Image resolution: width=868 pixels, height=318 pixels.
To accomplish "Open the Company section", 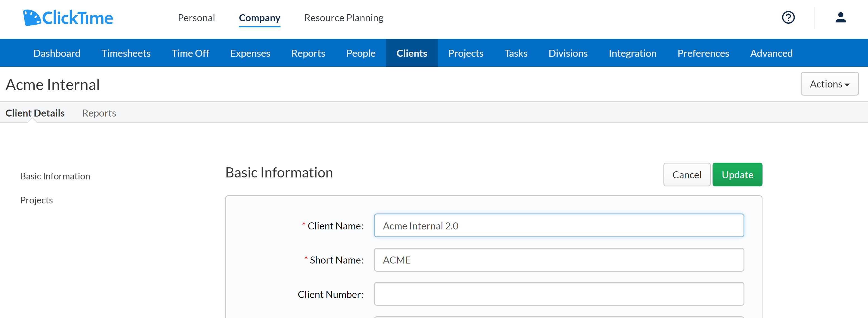I will [x=260, y=18].
